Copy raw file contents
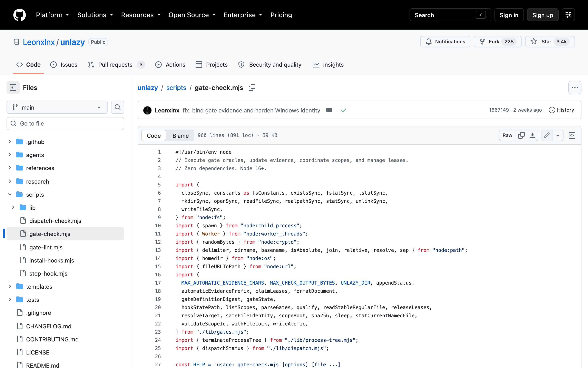The width and height of the screenshot is (588, 368). (521, 135)
